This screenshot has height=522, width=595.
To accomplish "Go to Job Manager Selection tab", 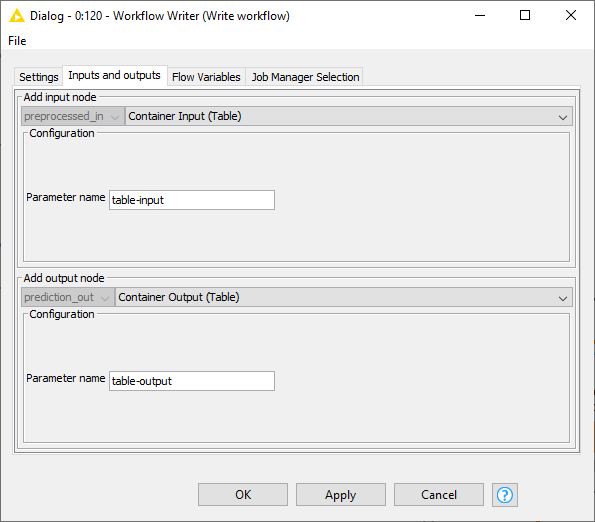I will (x=305, y=77).
